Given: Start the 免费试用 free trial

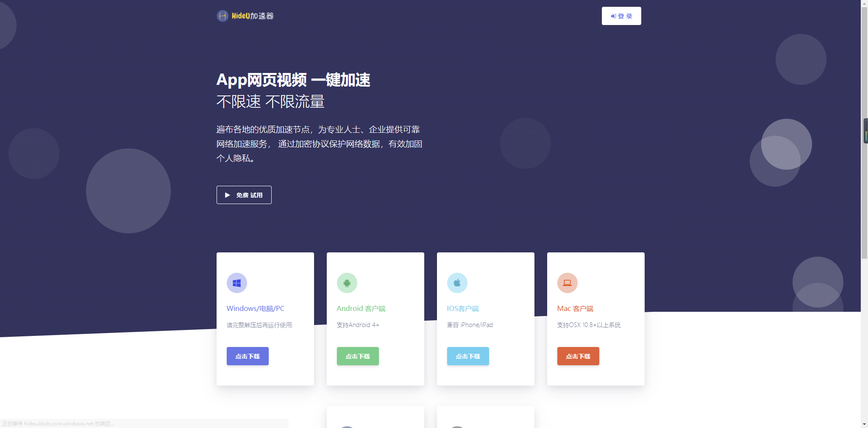Looking at the screenshot, I should [244, 195].
